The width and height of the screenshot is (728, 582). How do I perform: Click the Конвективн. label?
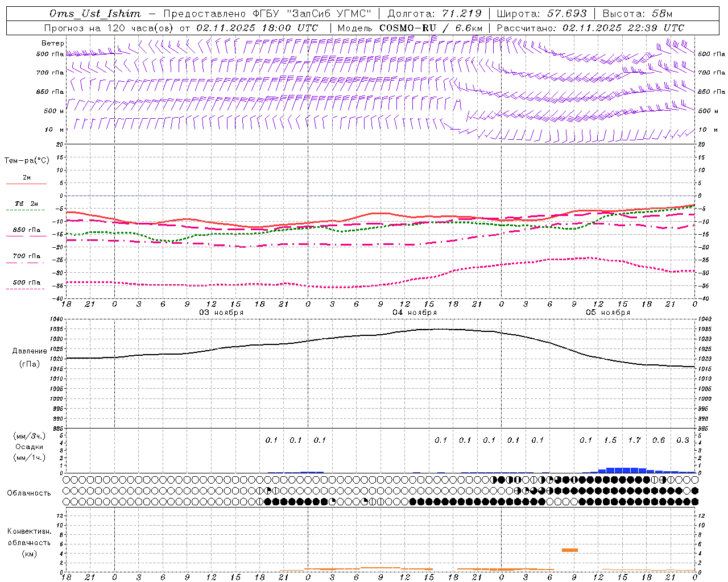point(29,531)
